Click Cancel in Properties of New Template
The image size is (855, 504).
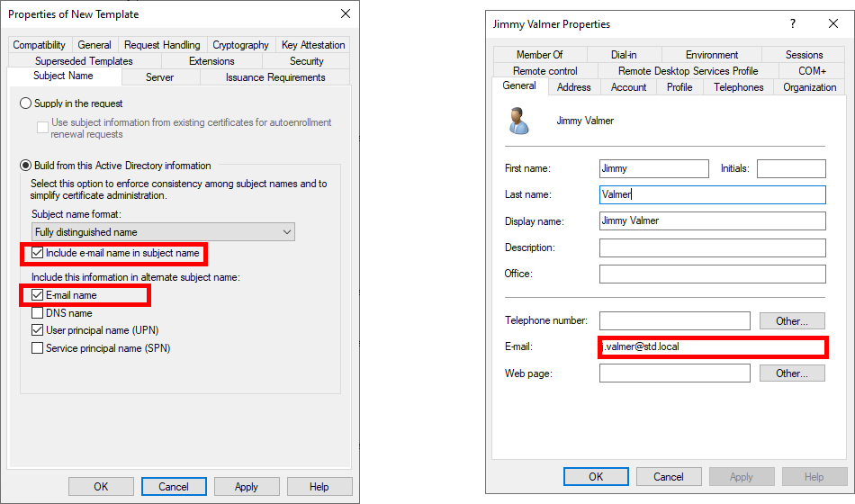[x=174, y=487]
